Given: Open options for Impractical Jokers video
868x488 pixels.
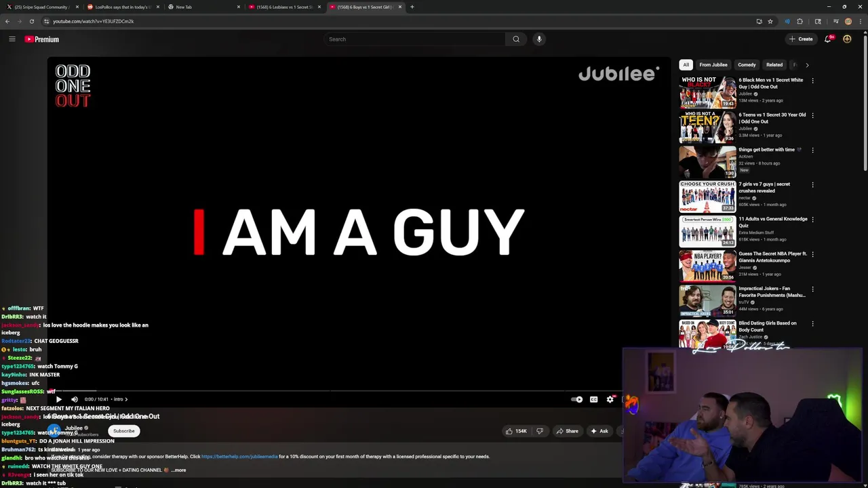Looking at the screenshot, I should (x=812, y=289).
